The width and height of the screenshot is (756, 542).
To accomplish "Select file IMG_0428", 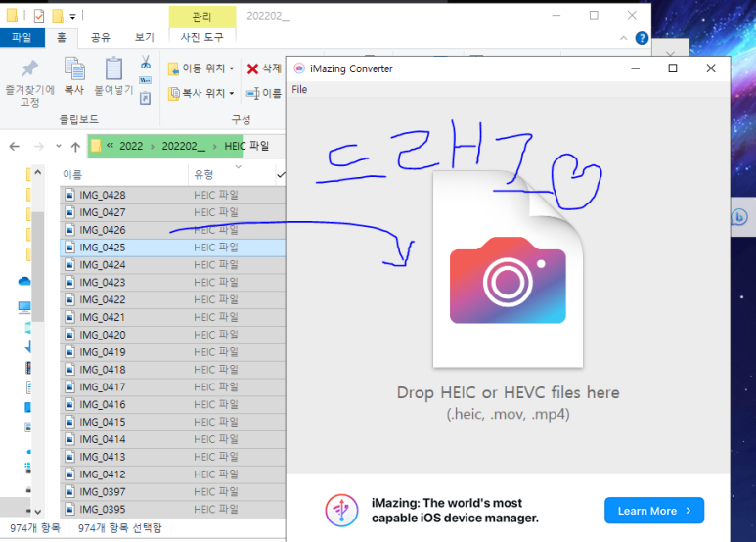I will (173, 195).
